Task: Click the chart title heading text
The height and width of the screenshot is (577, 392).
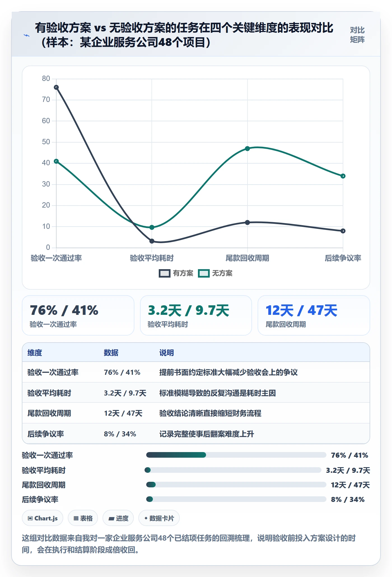Action: click(184, 35)
